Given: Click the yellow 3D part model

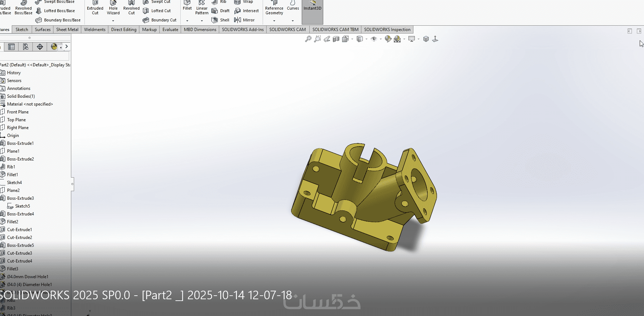Looking at the screenshot, I should (364, 197).
